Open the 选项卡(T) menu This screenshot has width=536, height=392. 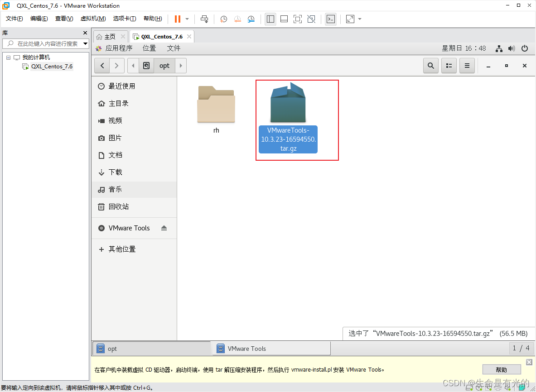(x=125, y=19)
